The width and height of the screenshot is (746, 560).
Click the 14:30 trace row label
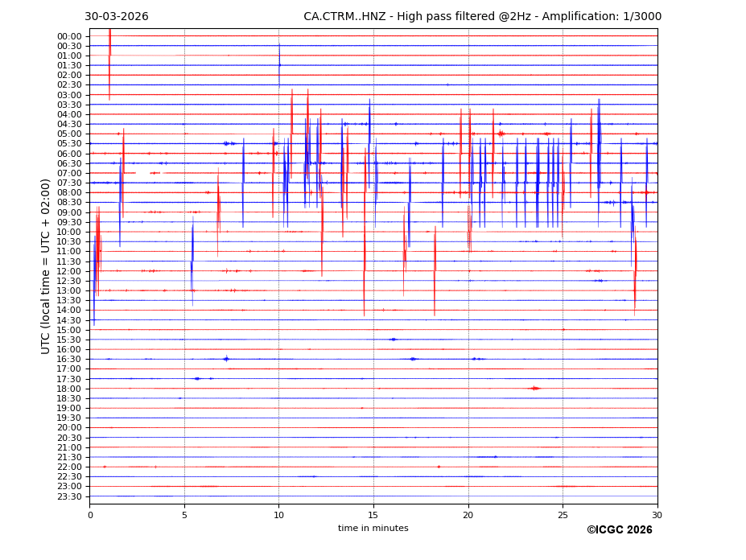[x=69, y=320]
